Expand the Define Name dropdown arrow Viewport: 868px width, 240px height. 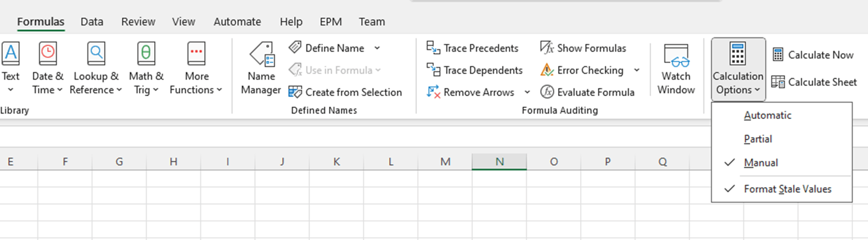tap(377, 48)
